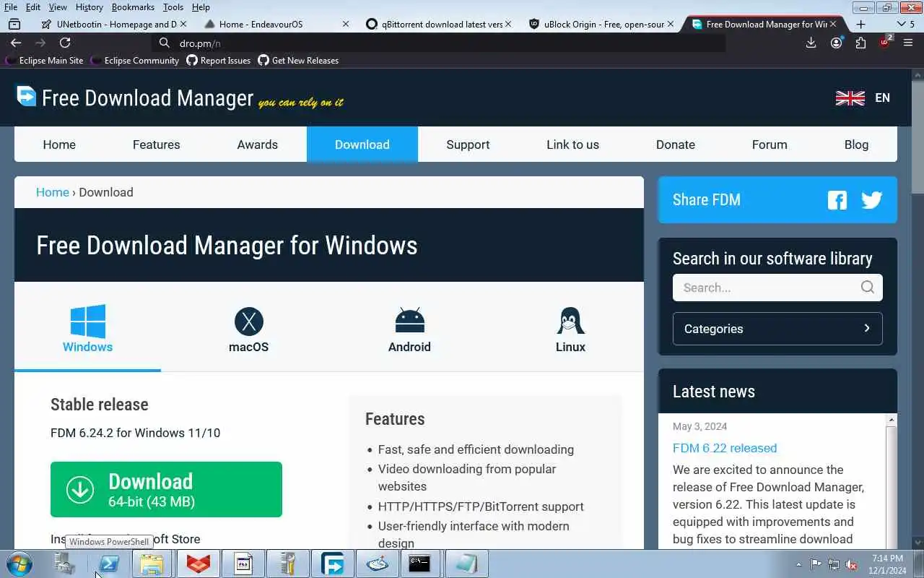Click the Home breadcrumb link
924x578 pixels.
pyautogui.click(x=53, y=192)
